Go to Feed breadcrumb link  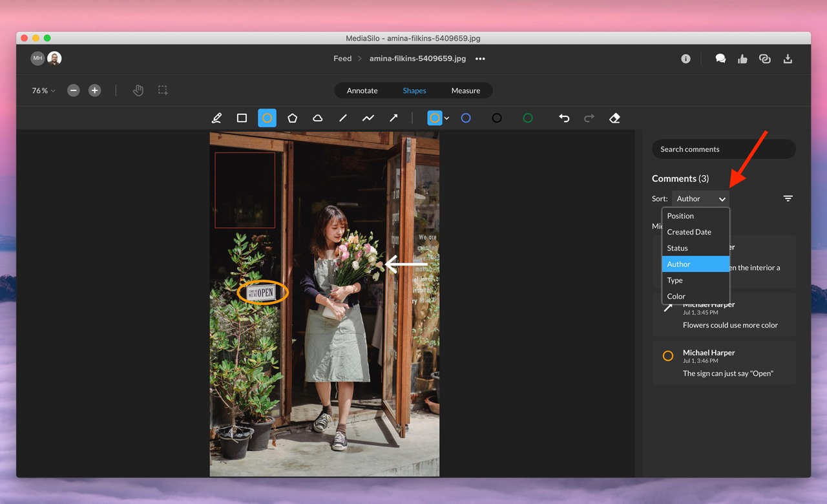tap(342, 59)
